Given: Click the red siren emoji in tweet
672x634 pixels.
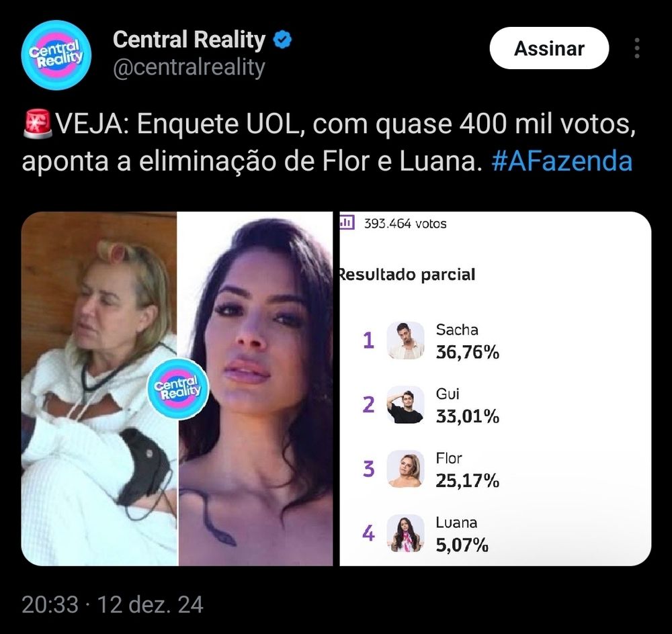Looking at the screenshot, I should (38, 124).
